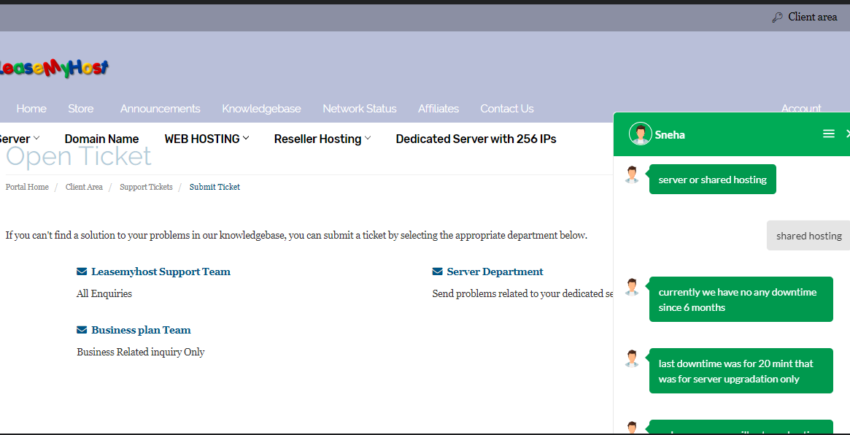Viewport: 850px width, 435px height.
Task: Click the 'Open Ticket' page heading
Action: click(79, 156)
